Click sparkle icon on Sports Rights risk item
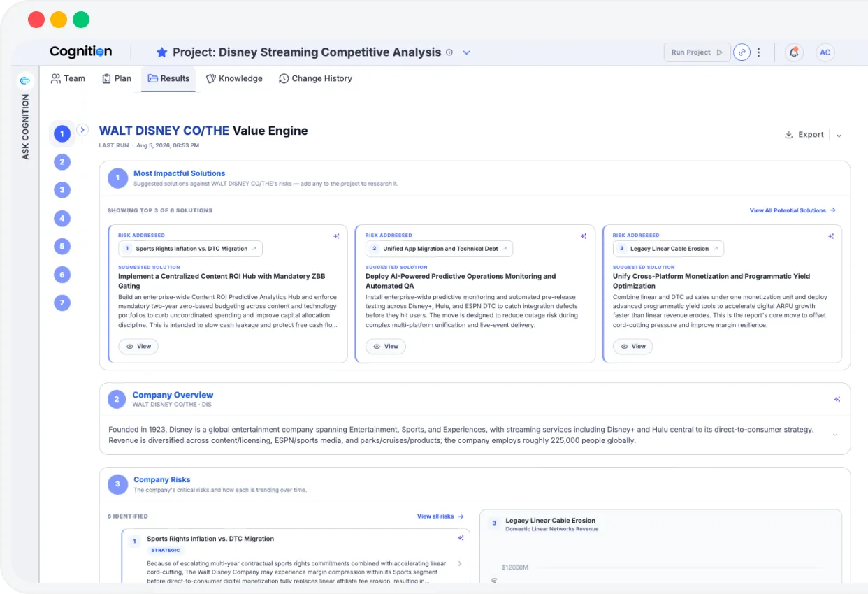Image resolution: width=868 pixels, height=594 pixels. (x=461, y=538)
